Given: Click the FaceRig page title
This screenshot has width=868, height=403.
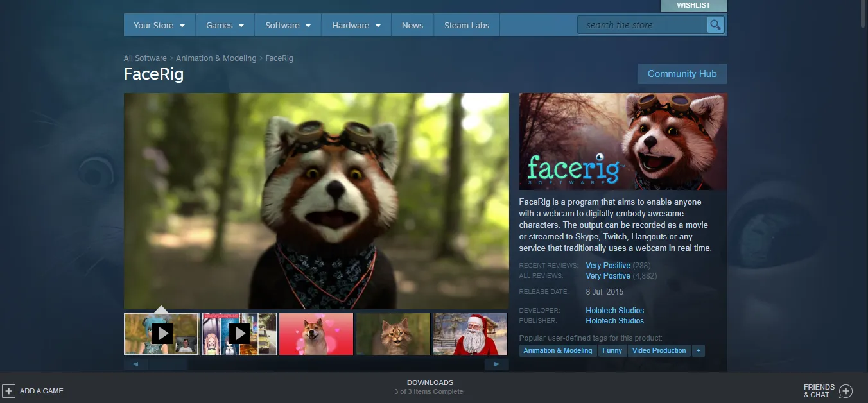Looking at the screenshot, I should pyautogui.click(x=154, y=74).
